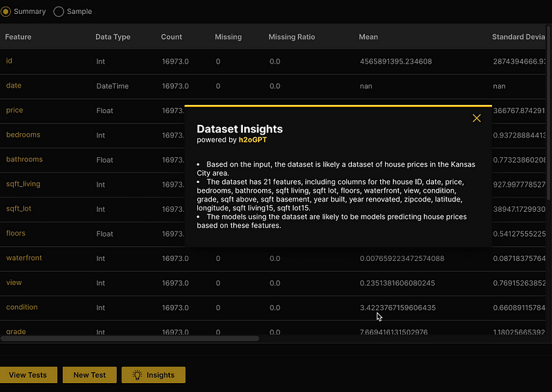The height and width of the screenshot is (392, 552).
Task: Open the date feature entry
Action: [x=14, y=86]
